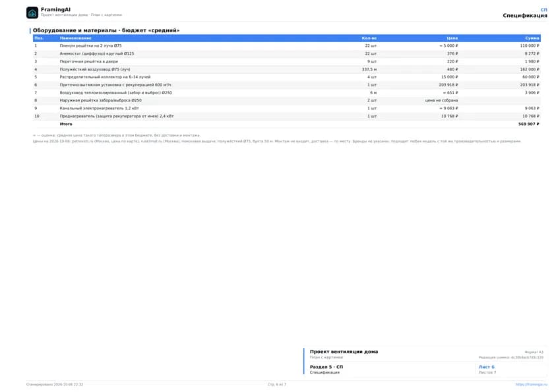Select row 'Приточно-вытяжная установка с рекуперацией'
The image size is (554, 392).
pos(287,85)
